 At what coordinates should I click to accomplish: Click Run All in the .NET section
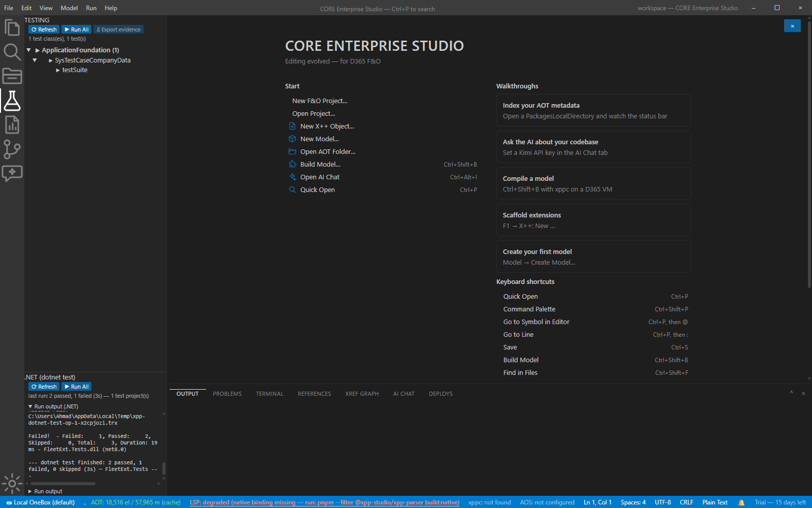pos(77,387)
